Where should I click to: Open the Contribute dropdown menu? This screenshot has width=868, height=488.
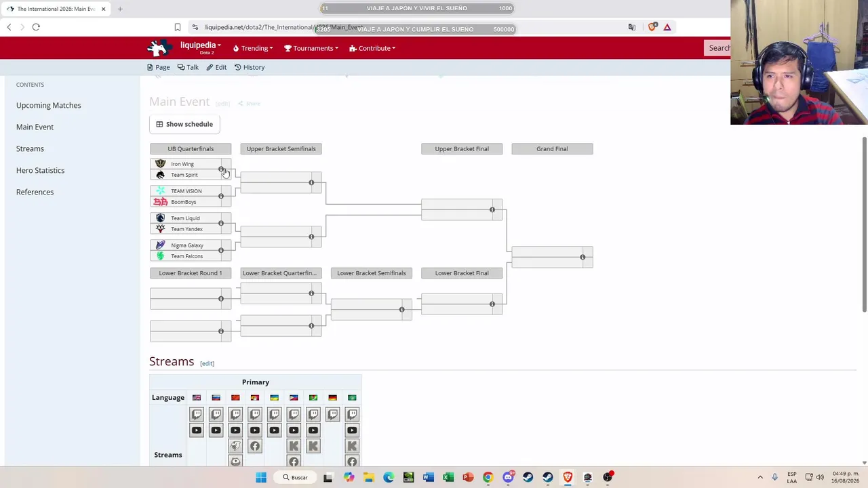[x=372, y=48]
